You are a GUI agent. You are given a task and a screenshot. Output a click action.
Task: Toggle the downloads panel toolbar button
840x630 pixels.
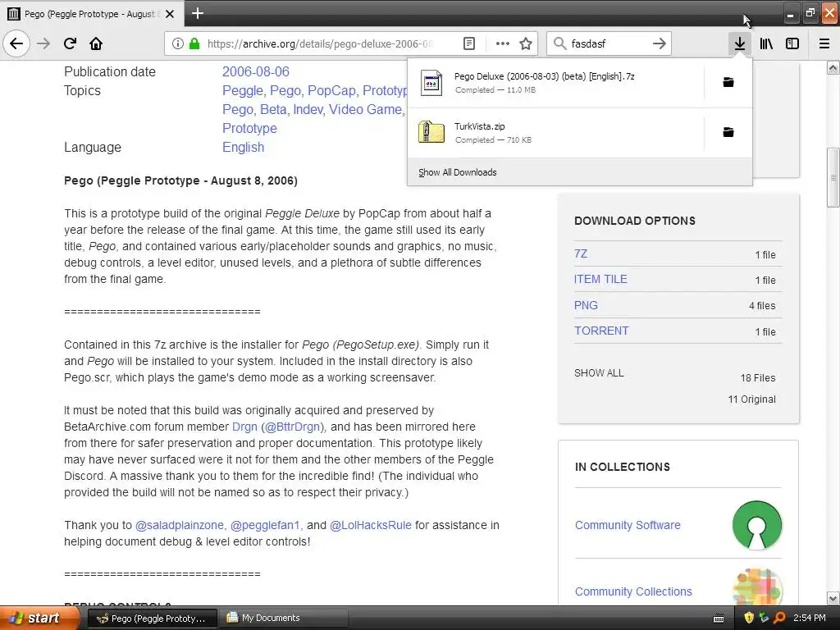point(740,43)
